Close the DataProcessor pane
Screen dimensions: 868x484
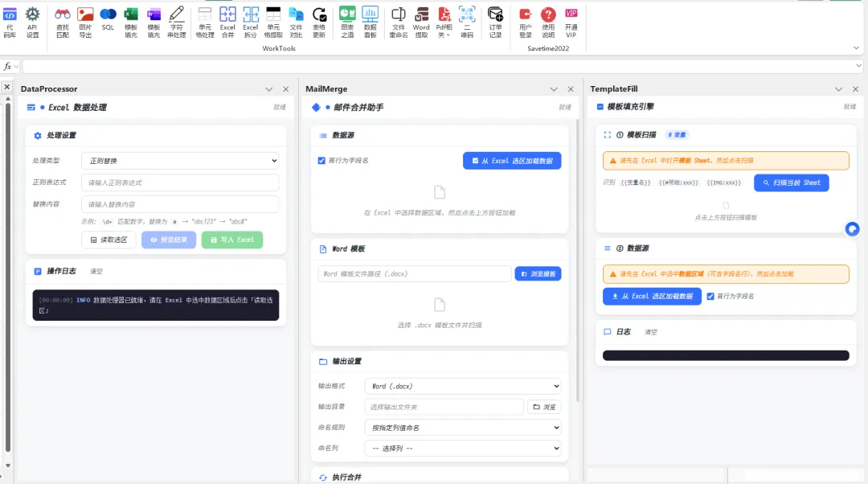[285, 89]
